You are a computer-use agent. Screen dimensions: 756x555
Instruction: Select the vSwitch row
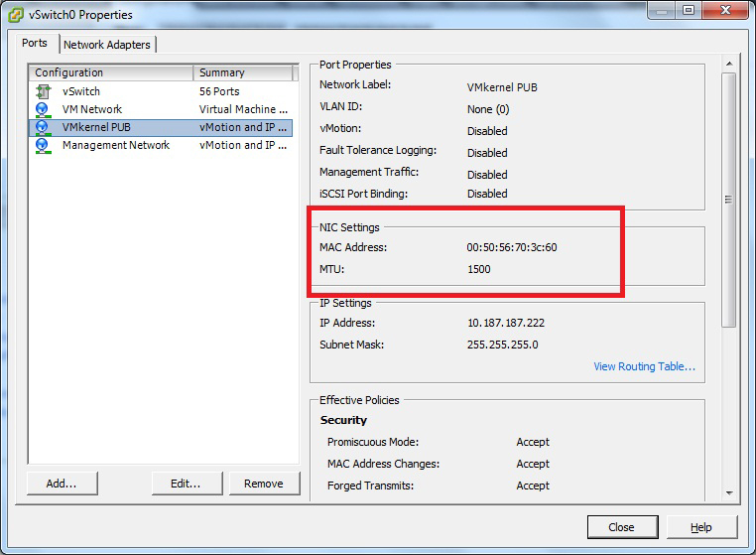(161, 91)
